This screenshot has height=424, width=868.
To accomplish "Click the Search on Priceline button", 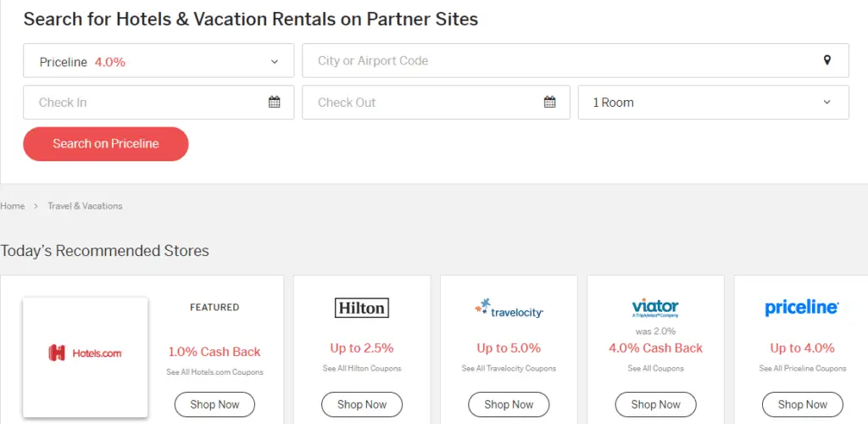I will (106, 144).
